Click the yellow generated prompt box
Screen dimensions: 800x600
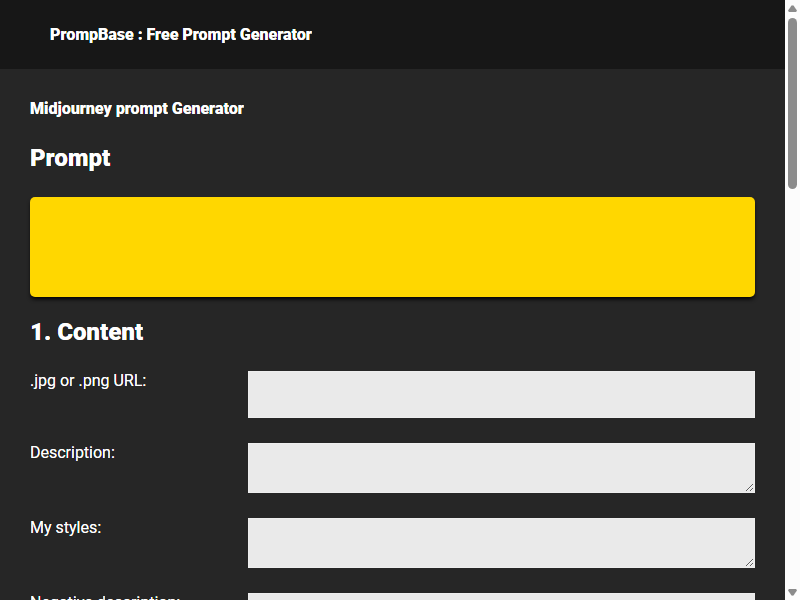click(x=392, y=247)
